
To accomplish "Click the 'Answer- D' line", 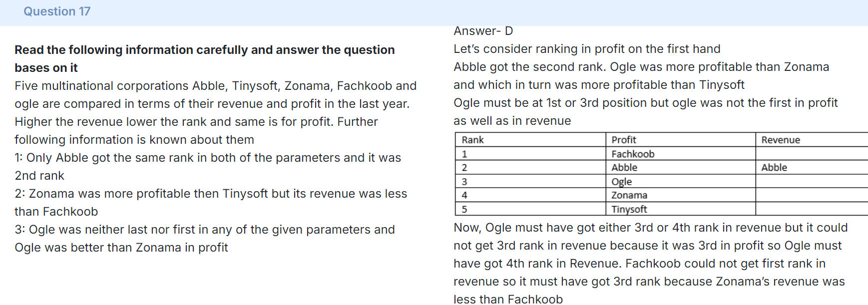I will [x=483, y=31].
